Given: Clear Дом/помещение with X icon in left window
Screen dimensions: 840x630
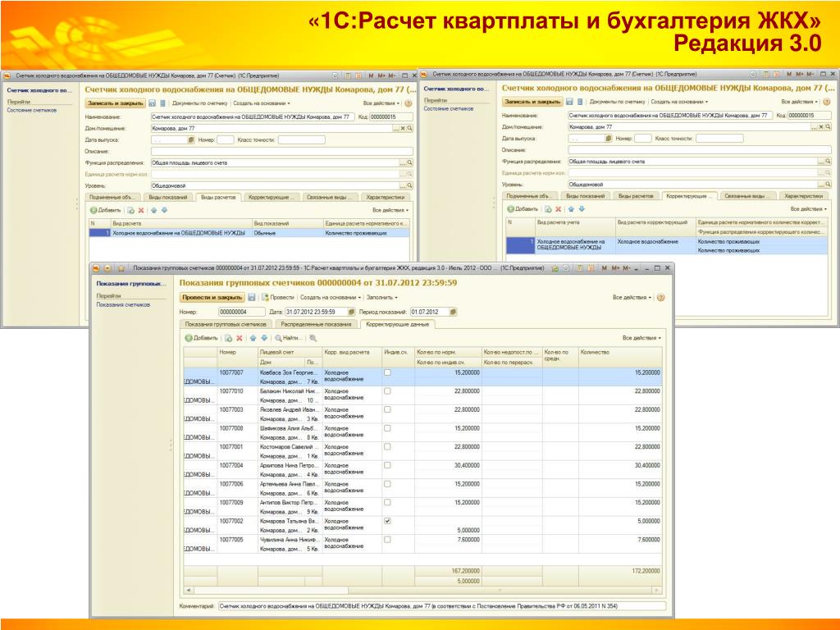Looking at the screenshot, I should click(403, 129).
